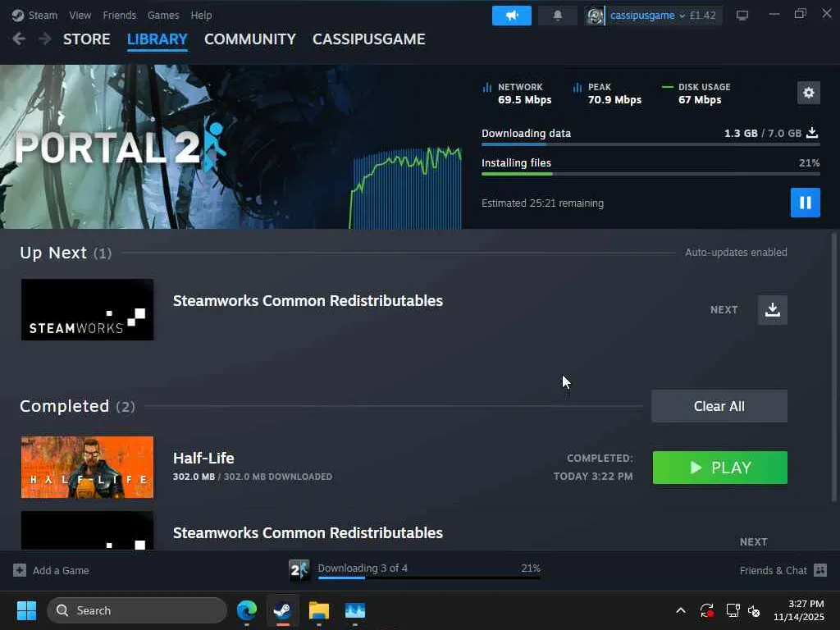The image size is (840, 630).
Task: Switch to the STORE tab
Action: pyautogui.click(x=87, y=39)
